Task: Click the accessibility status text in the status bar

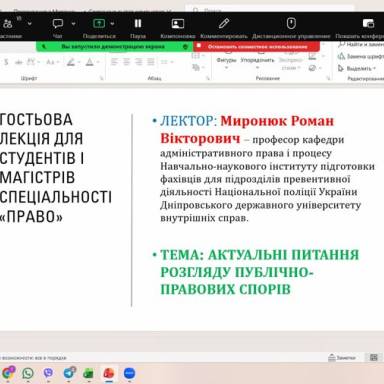Action: (33, 358)
